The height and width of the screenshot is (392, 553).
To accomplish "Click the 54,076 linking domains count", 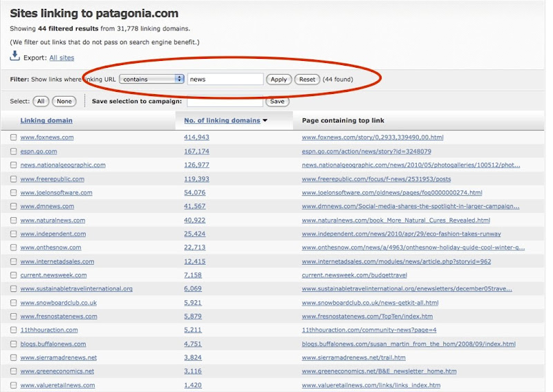I will [x=195, y=192].
